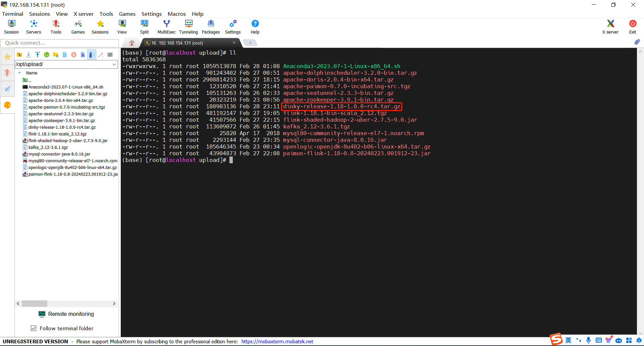644x346 pixels.
Task: Create a new folder in SFTP browser
Action: [56, 55]
